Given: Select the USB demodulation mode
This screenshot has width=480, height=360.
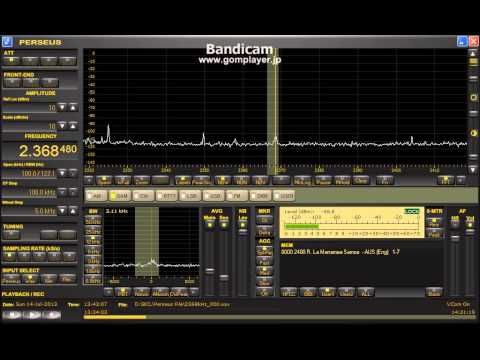Looking at the screenshot, I should tap(213, 196).
